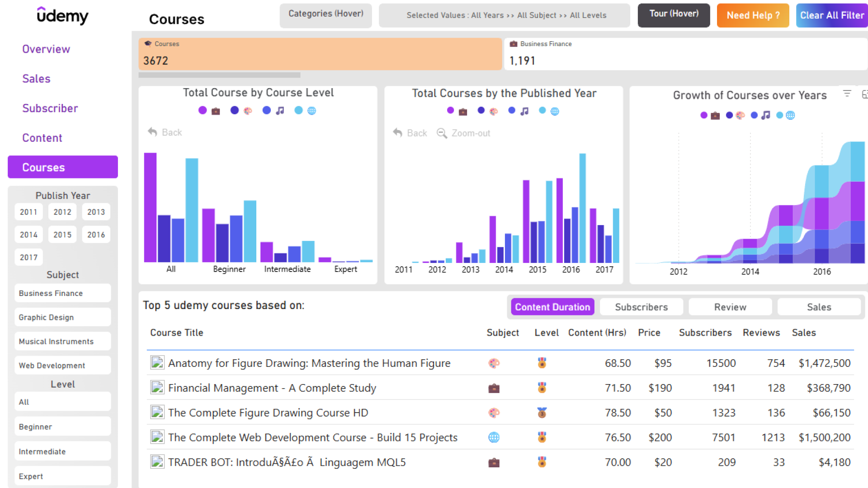Click palette legend icon in Course Level chart

pyautogui.click(x=248, y=111)
